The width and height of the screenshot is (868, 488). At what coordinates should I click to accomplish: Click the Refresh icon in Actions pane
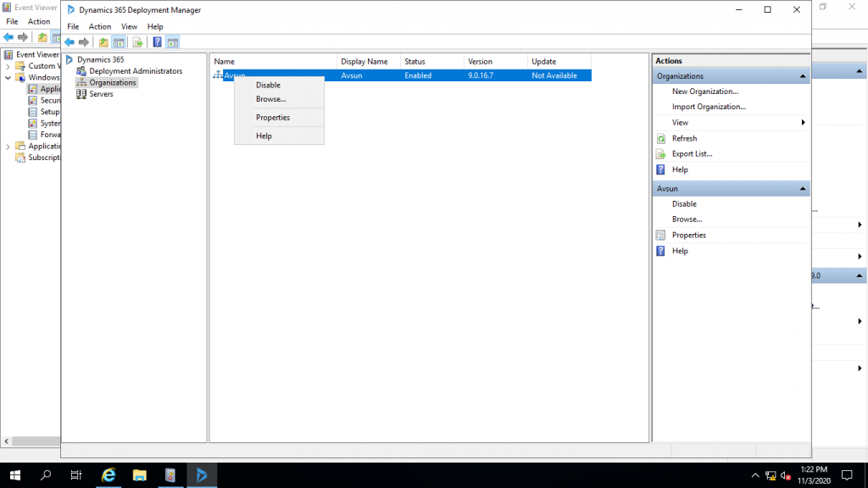pyautogui.click(x=661, y=139)
